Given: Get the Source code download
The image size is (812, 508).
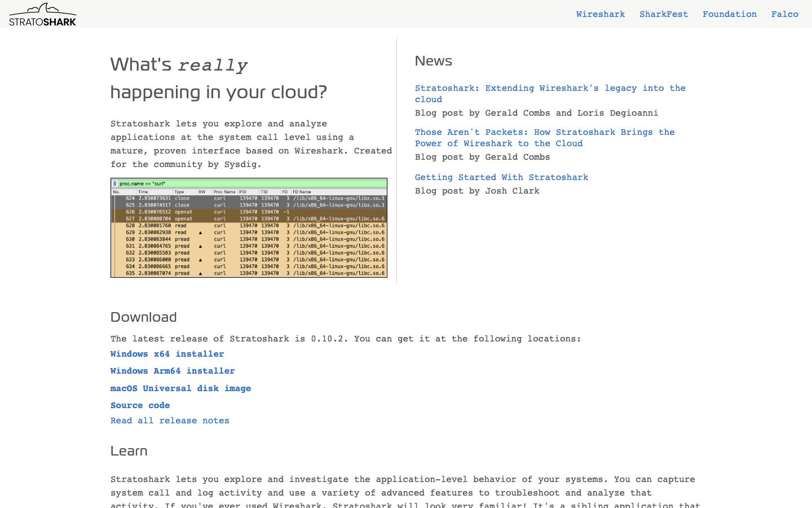Looking at the screenshot, I should pyautogui.click(x=140, y=405).
